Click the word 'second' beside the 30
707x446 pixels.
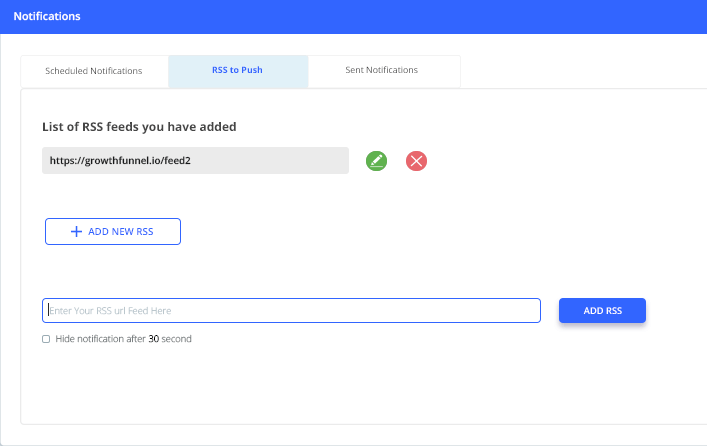177,339
